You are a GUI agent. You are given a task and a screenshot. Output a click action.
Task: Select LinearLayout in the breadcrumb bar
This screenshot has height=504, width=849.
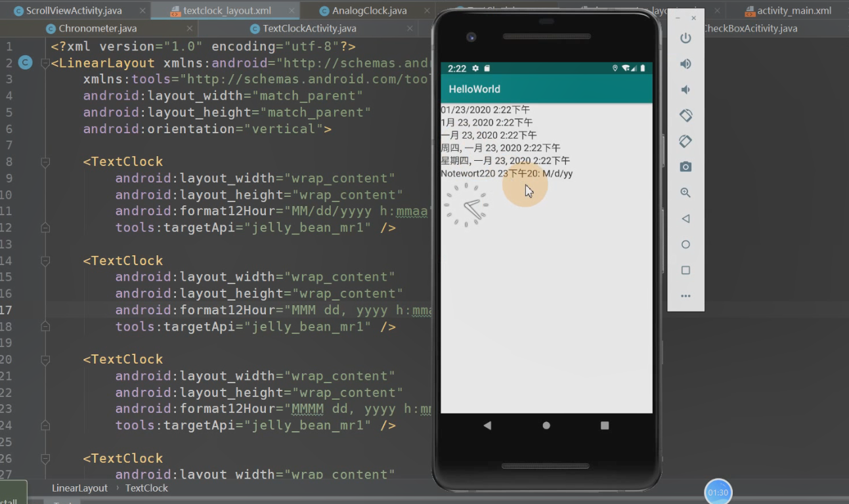(79, 488)
